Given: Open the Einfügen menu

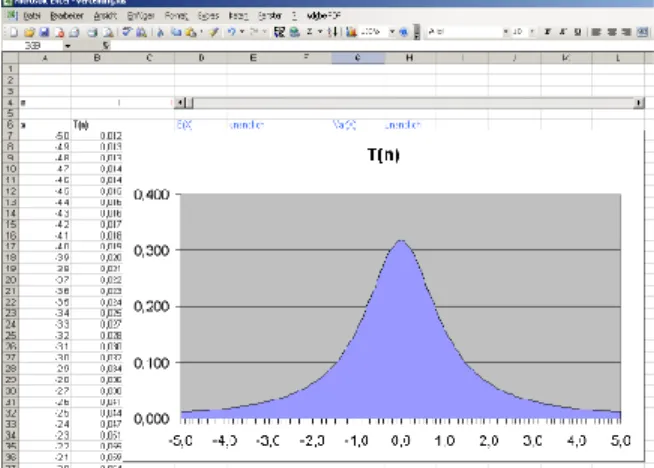Looking at the screenshot, I should (141, 16).
